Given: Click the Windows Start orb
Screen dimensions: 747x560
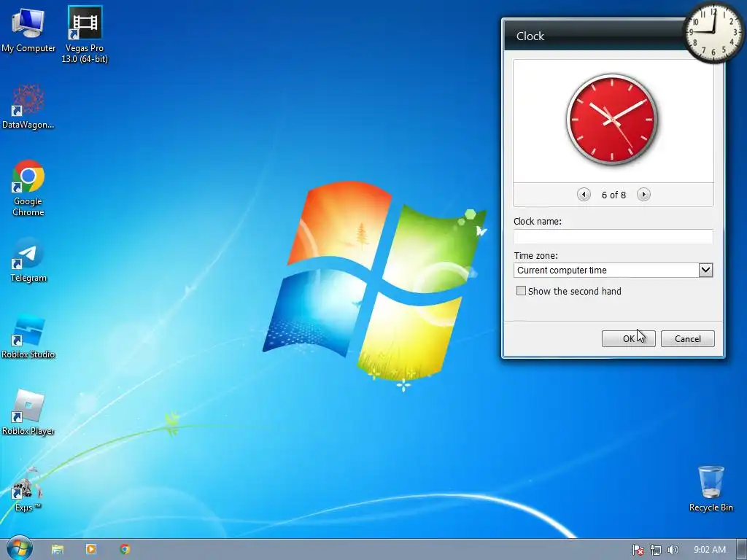Looking at the screenshot, I should click(x=19, y=548).
